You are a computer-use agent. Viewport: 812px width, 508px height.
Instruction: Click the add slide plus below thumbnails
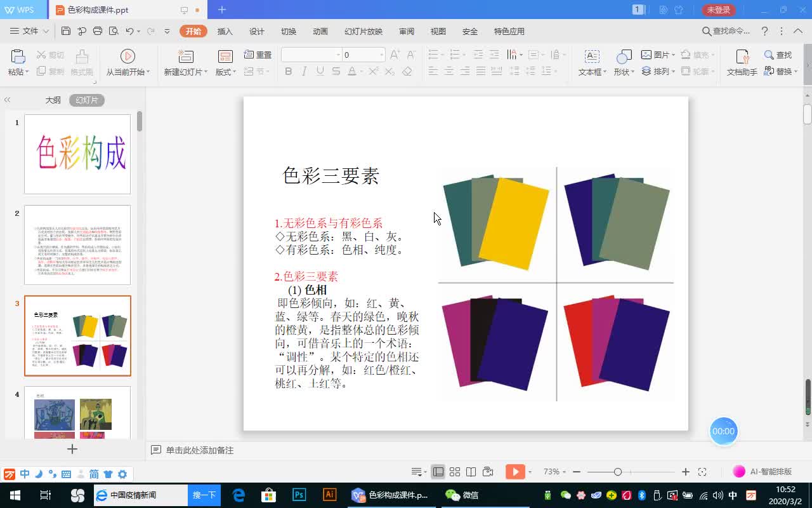72,449
